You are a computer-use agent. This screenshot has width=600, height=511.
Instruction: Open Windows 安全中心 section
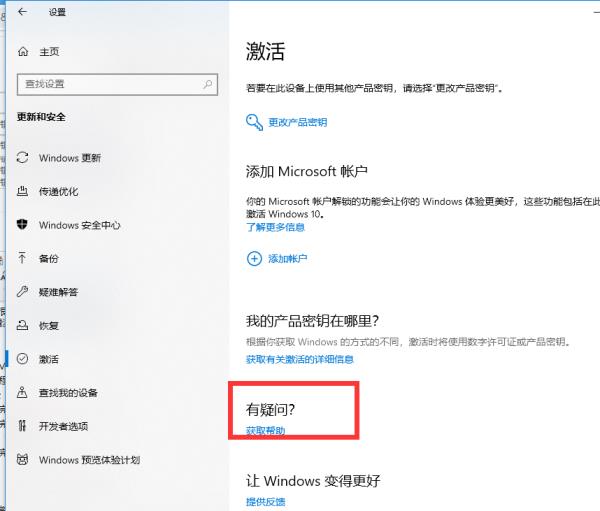80,225
